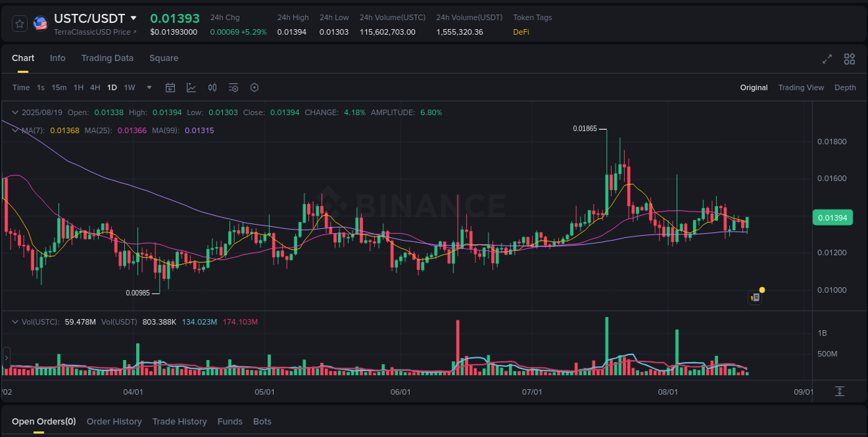
Task: Select the 1W candle interval
Action: click(x=128, y=87)
